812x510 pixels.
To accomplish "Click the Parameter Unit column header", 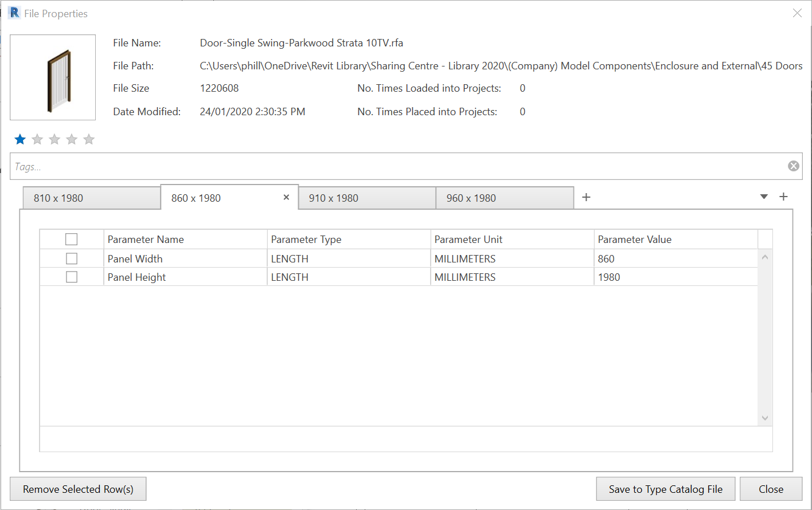I will point(512,240).
